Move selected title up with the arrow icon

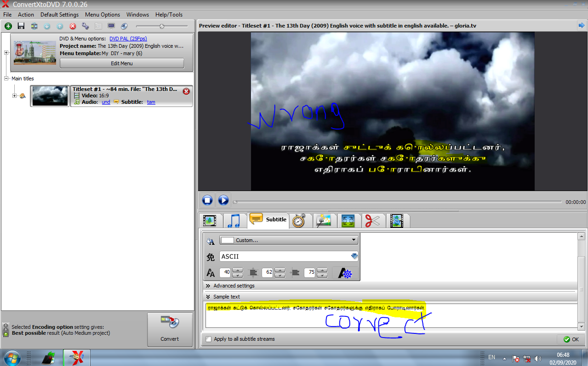tap(60, 26)
